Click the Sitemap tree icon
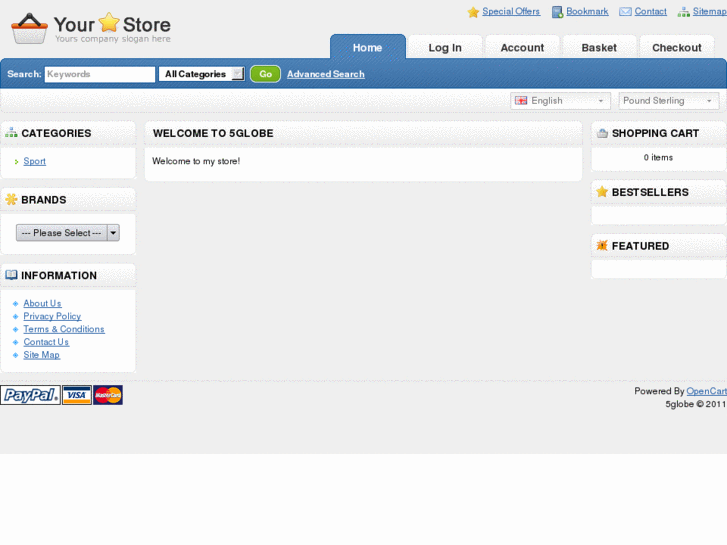This screenshot has width=727, height=545. tap(683, 12)
